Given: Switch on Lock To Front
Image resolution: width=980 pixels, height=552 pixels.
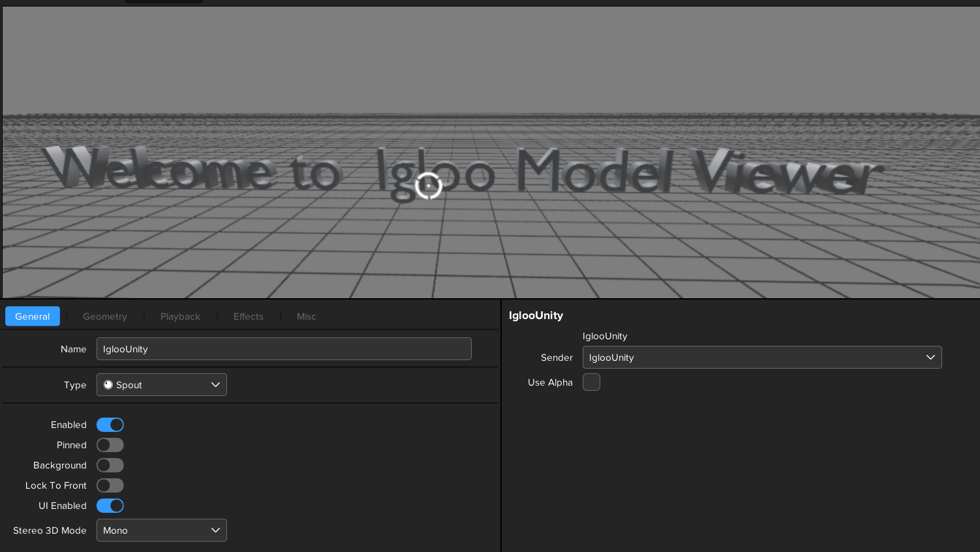Looking at the screenshot, I should (x=110, y=485).
